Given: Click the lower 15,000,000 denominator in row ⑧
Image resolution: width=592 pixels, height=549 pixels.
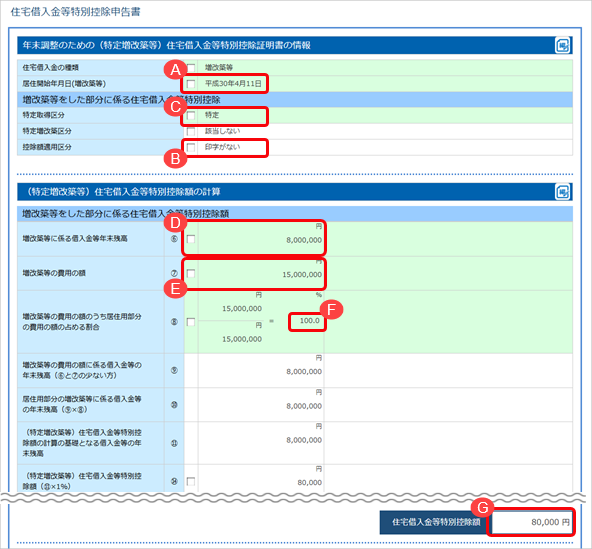Looking at the screenshot, I should coord(242,339).
